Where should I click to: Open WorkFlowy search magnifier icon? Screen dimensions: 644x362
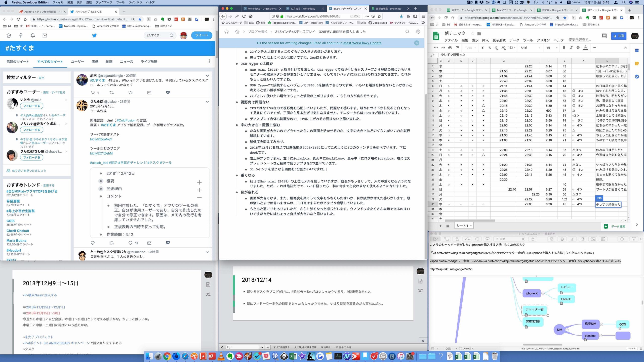(x=407, y=32)
